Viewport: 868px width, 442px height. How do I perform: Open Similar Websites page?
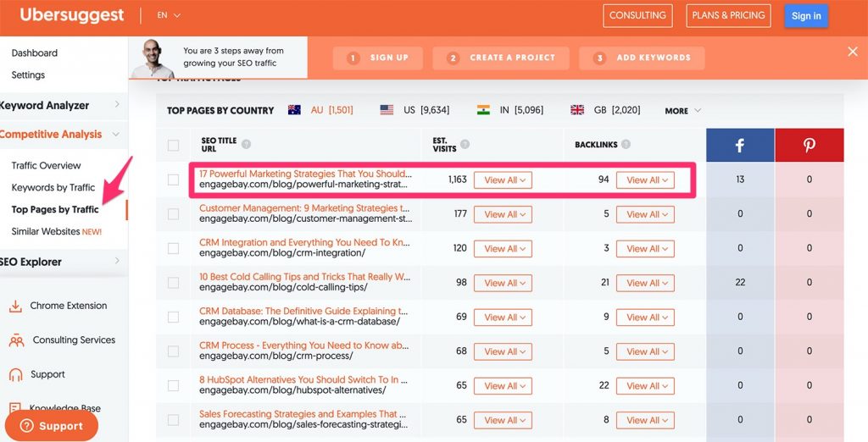coord(57,231)
